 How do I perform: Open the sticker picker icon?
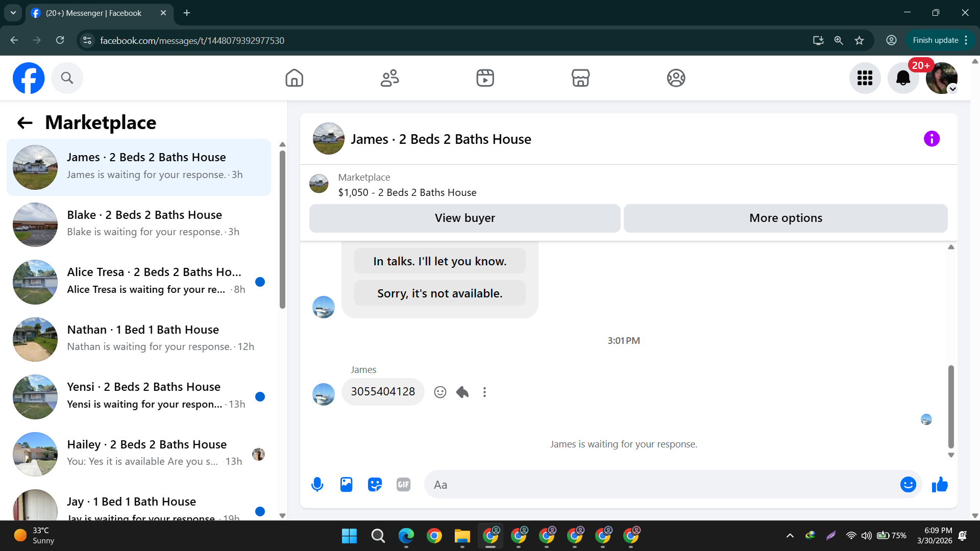click(x=375, y=484)
